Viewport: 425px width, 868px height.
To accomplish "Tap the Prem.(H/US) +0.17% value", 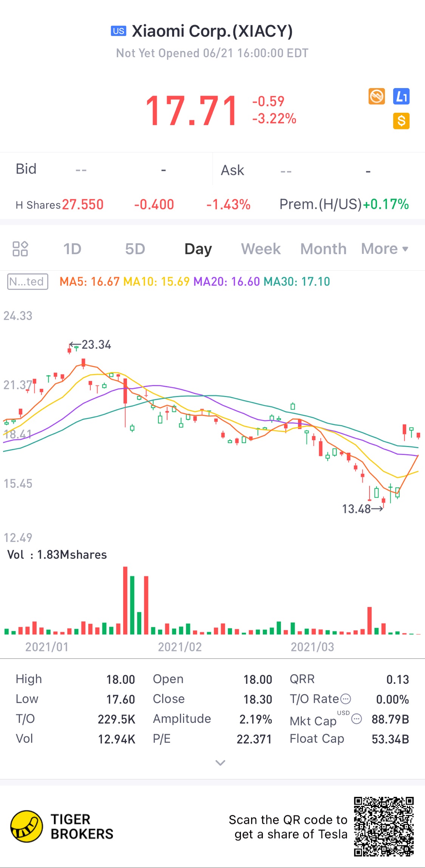I will click(386, 205).
